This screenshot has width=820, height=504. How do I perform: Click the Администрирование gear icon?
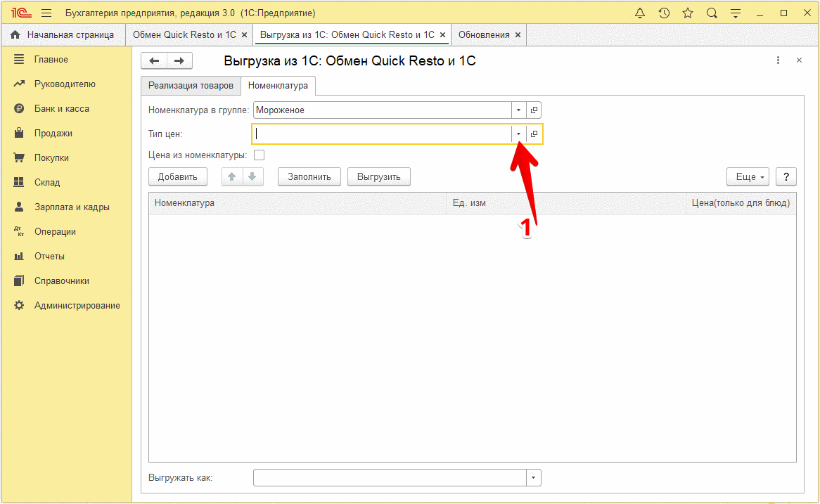click(19, 305)
